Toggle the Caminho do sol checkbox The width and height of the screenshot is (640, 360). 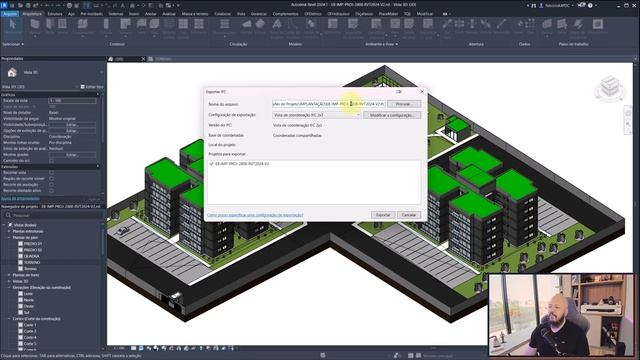[51, 161]
